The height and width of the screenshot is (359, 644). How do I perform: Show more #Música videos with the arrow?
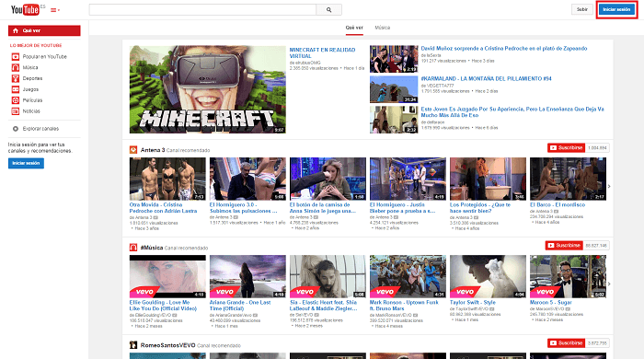609,284
